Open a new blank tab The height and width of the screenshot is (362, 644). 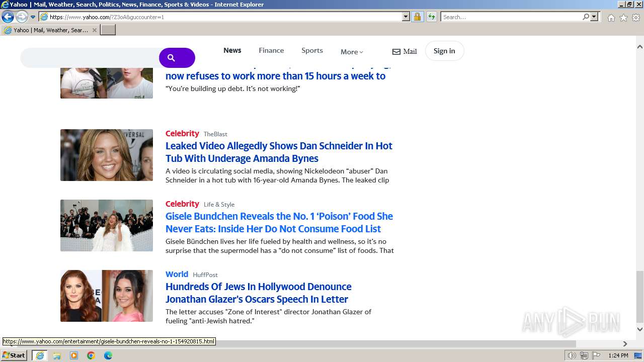pos(108,30)
